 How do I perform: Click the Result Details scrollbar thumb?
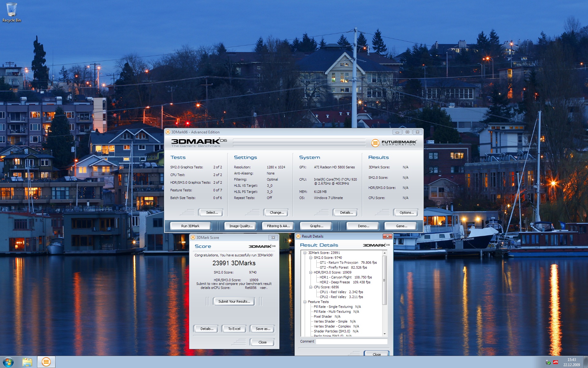(x=385, y=280)
